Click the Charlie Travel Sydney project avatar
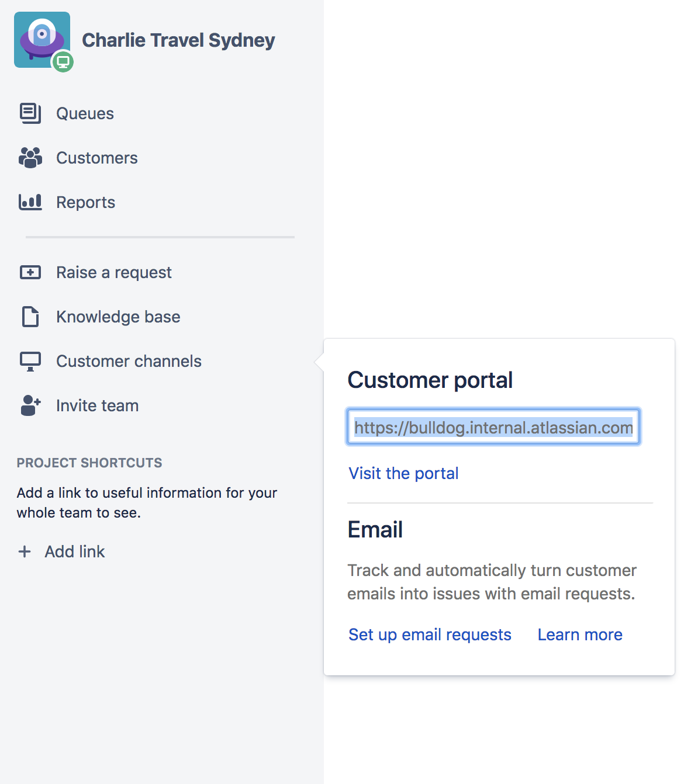691x784 pixels. (42, 39)
